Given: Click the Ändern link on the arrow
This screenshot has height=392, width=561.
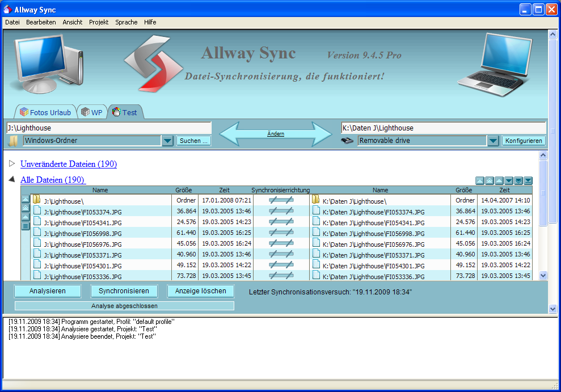Looking at the screenshot, I should pyautogui.click(x=275, y=134).
